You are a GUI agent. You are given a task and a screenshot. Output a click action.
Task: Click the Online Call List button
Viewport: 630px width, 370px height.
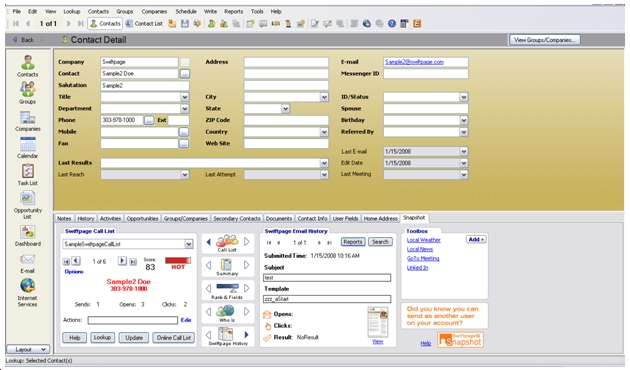[x=174, y=338]
